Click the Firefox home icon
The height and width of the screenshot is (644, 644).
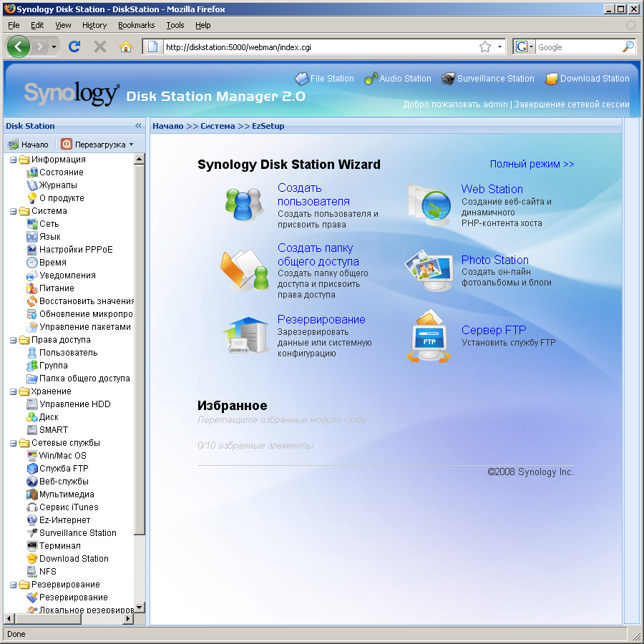point(126,47)
